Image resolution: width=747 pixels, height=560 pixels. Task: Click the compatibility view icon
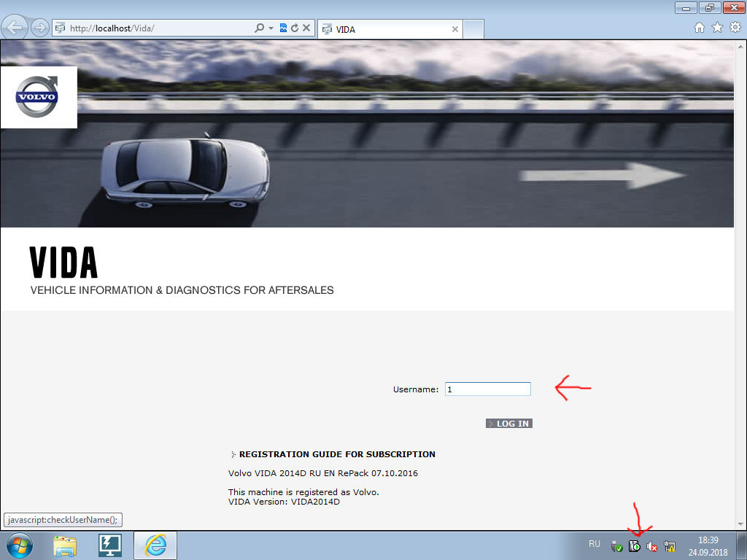283,28
